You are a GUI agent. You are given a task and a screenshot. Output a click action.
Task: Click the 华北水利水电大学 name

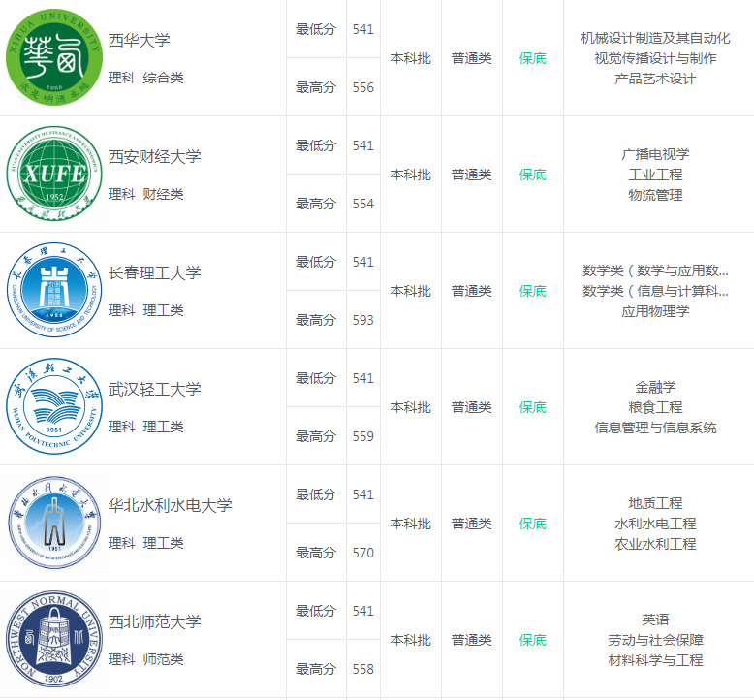[170, 505]
